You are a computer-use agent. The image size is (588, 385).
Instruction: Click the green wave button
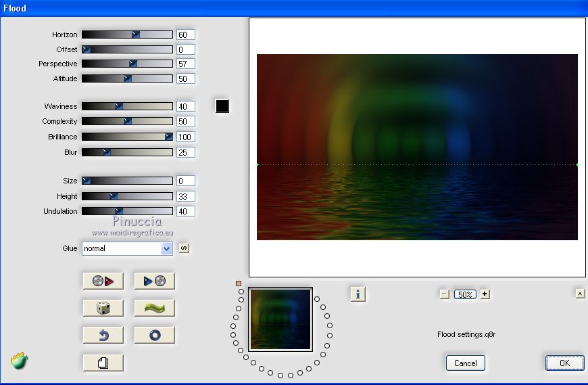[x=155, y=308]
